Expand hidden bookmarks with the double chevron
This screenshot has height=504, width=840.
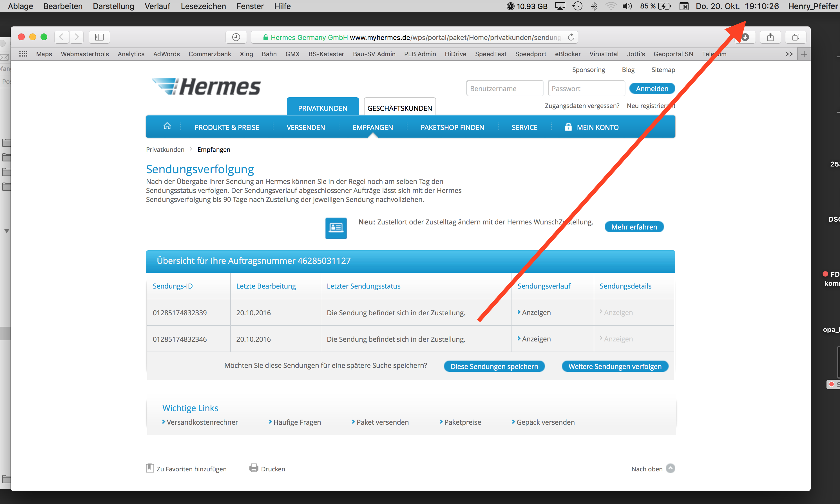(x=789, y=54)
